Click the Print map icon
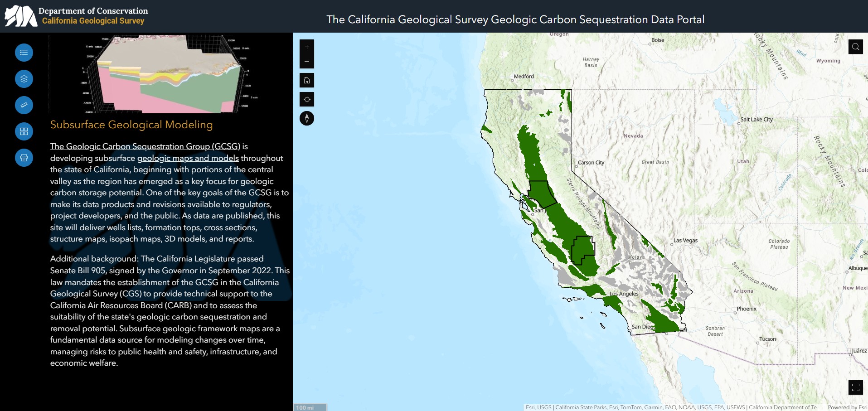 pos(24,158)
